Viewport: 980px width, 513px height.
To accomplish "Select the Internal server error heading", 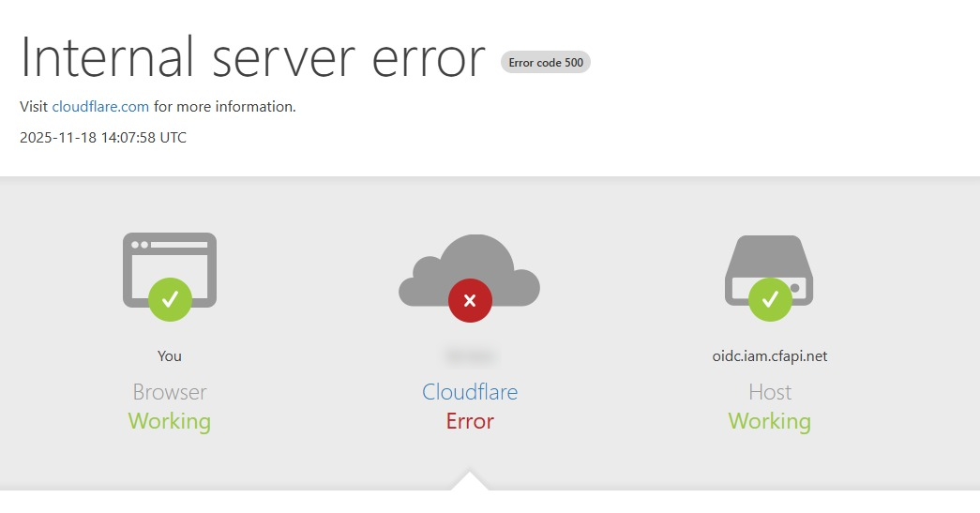I will 252,57.
